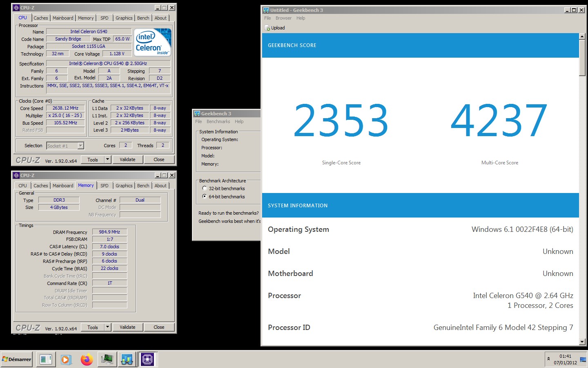588x368 pixels.
Task: Open Bench tab in top CPU-Z window
Action: [x=143, y=18]
